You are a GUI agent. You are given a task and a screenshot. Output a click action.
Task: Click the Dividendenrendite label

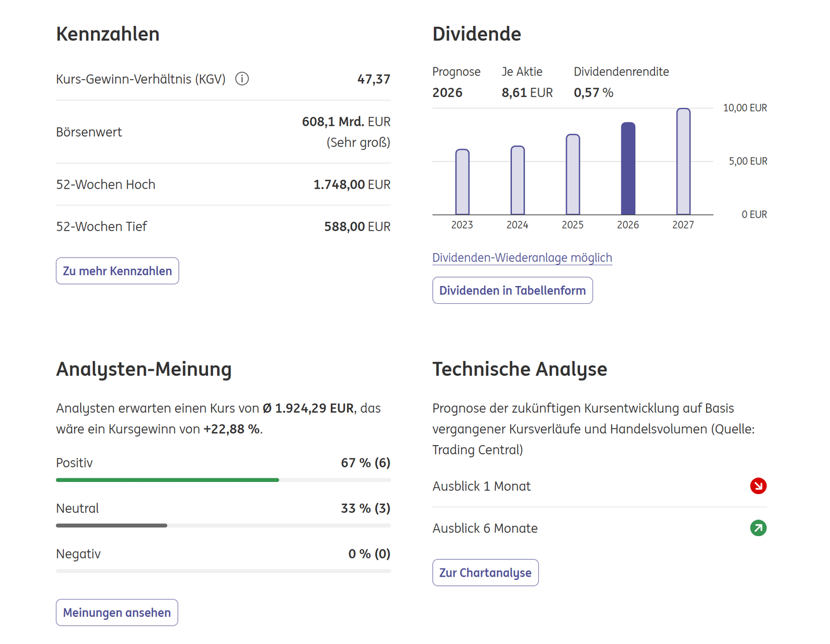click(x=621, y=71)
